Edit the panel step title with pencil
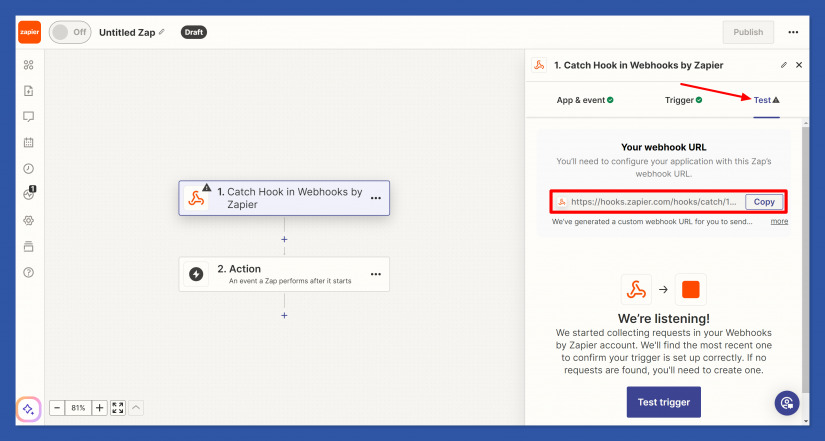 click(784, 65)
